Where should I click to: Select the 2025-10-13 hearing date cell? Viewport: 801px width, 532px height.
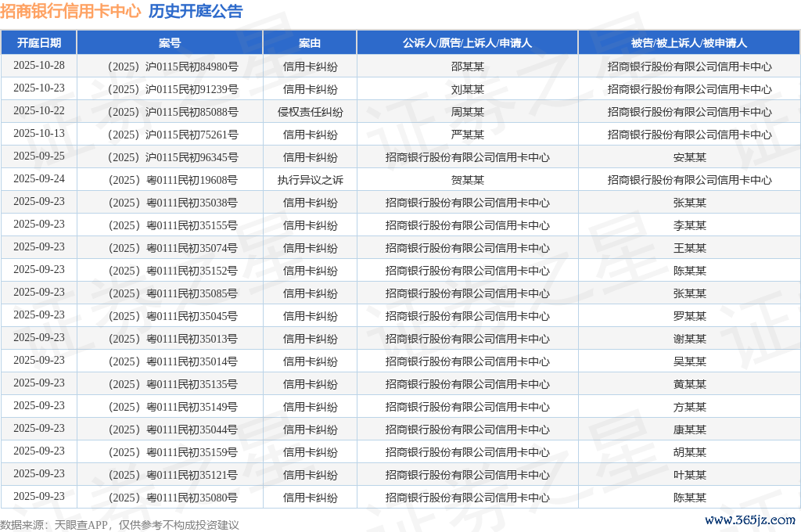click(39, 134)
